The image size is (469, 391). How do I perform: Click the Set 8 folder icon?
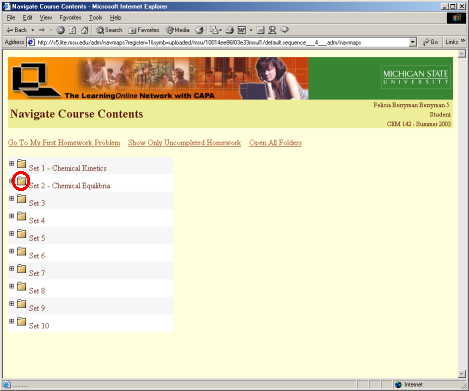(x=22, y=286)
